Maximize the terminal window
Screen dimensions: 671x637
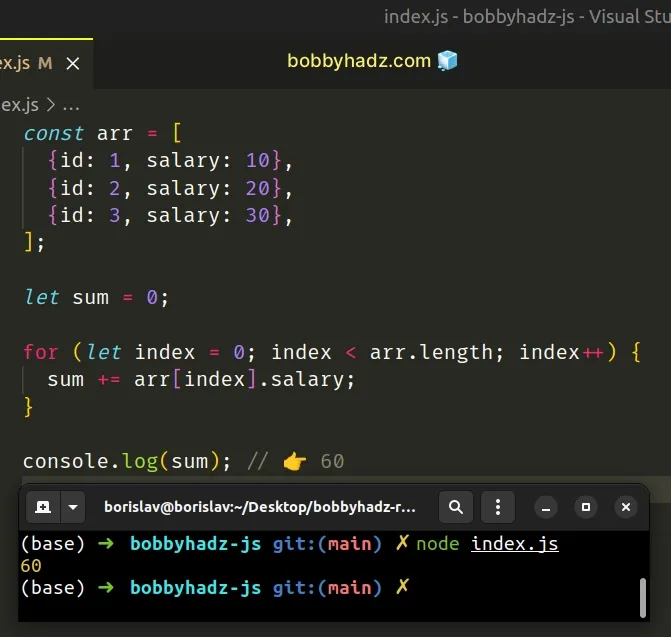(x=586, y=507)
